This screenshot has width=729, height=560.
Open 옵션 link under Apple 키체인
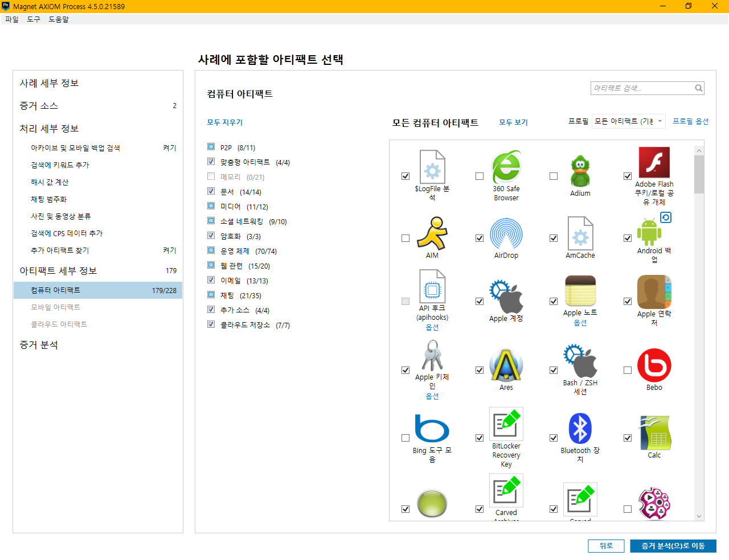432,396
